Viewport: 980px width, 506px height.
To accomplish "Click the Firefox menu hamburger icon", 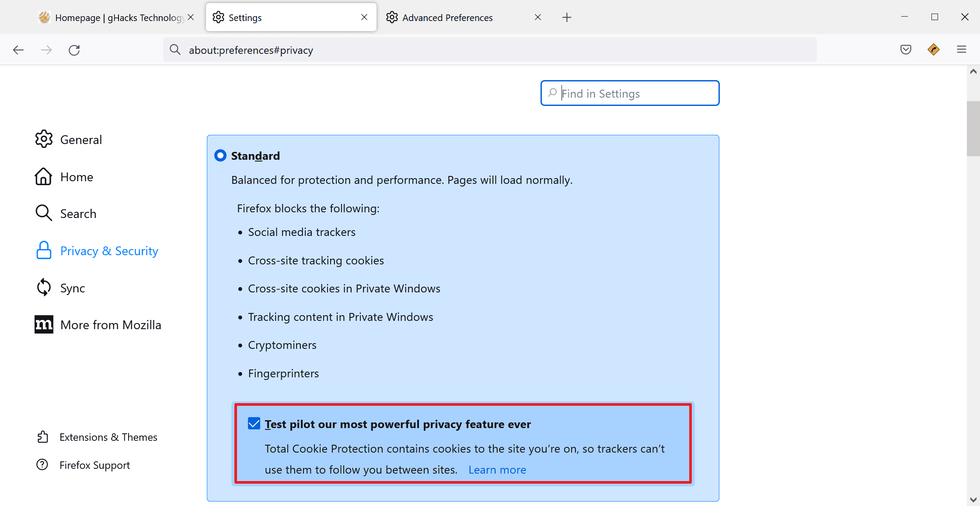I will pyautogui.click(x=961, y=50).
